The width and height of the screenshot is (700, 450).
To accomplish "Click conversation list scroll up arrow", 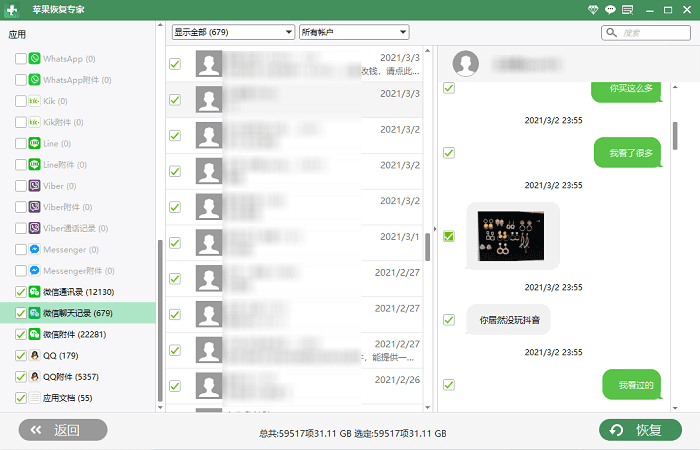I will (427, 51).
